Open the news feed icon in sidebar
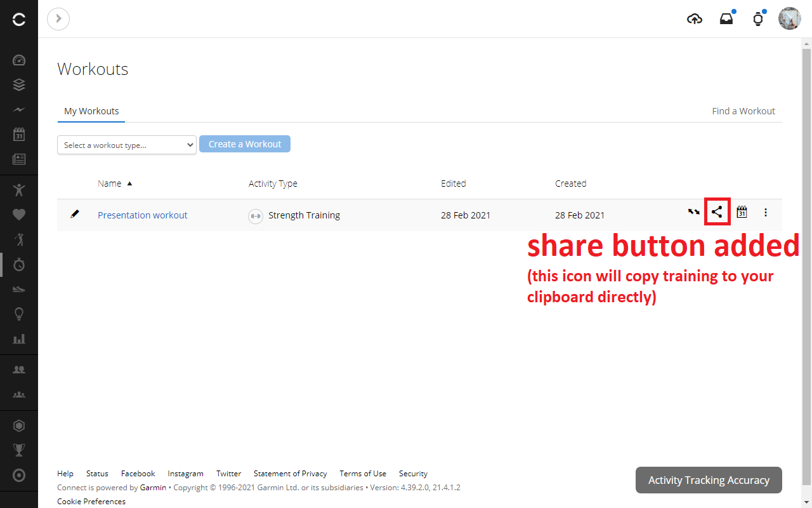Viewport: 812px width, 508px height. coord(19,159)
